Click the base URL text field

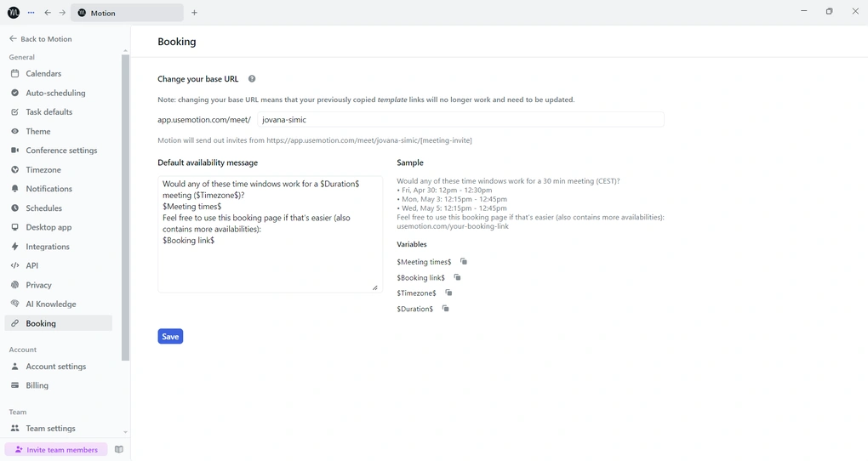click(x=460, y=120)
